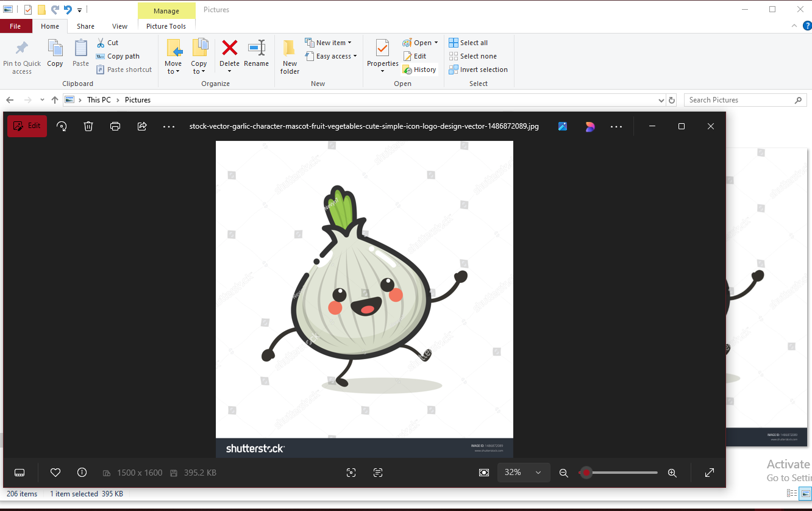Click the blue Undo arrow in the title bar

[x=68, y=10]
